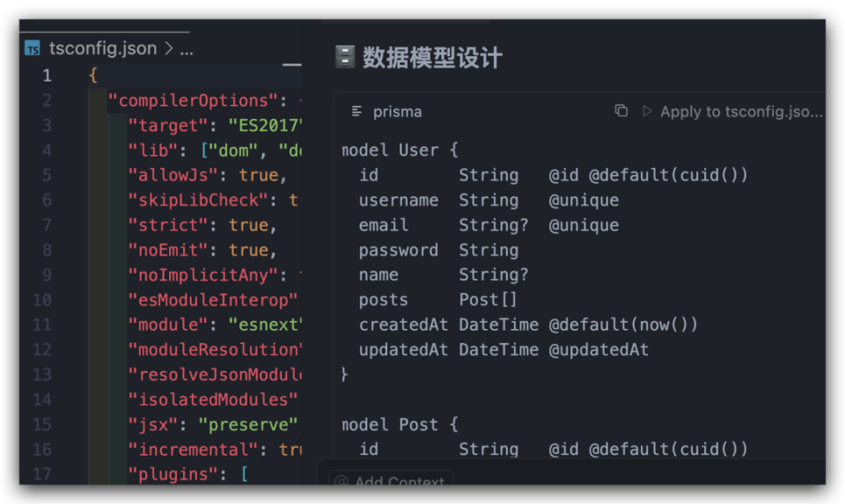Click the model User declaration line
This screenshot has width=845, height=504.
click(x=400, y=150)
